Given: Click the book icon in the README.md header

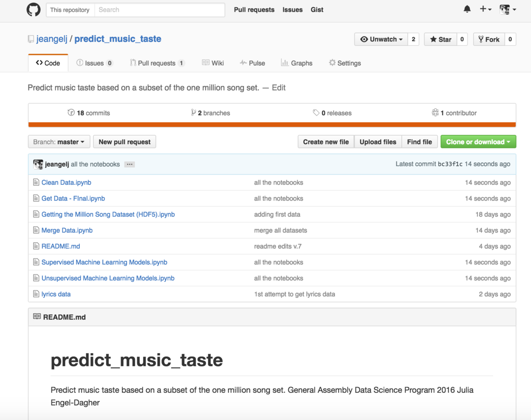Looking at the screenshot, I should coord(37,317).
